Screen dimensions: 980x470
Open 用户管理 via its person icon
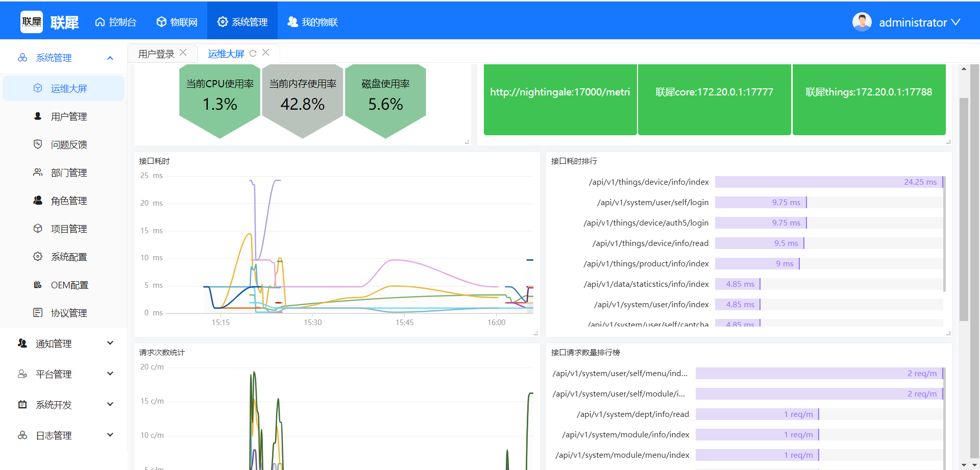click(38, 116)
